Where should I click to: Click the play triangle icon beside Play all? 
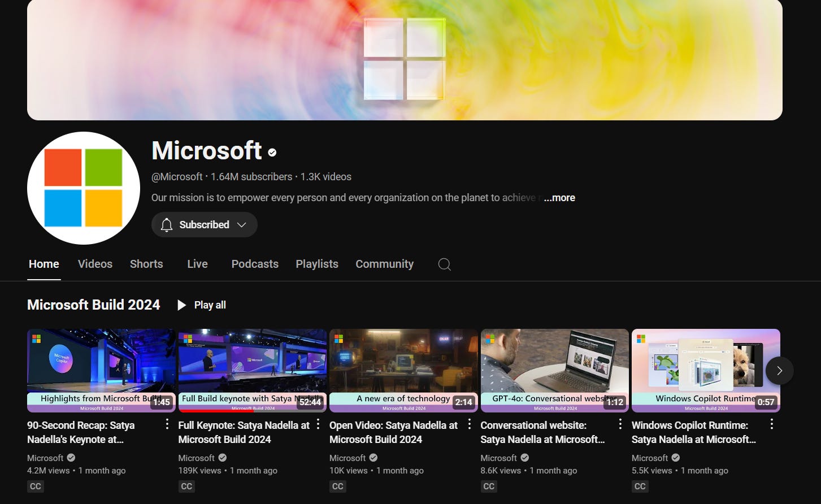[x=181, y=305]
